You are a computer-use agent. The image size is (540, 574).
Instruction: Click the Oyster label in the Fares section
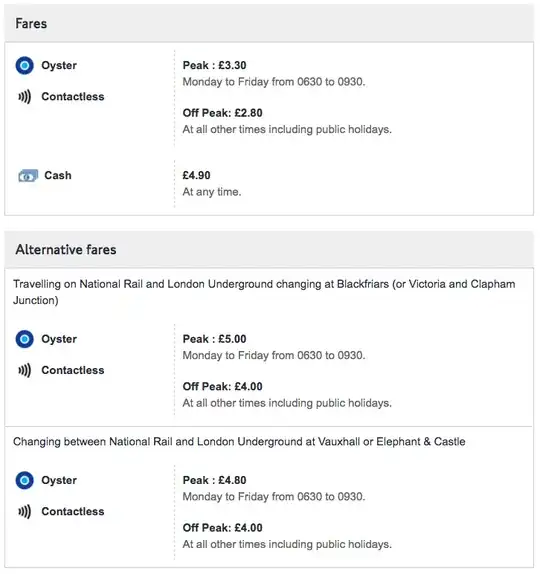coord(59,66)
